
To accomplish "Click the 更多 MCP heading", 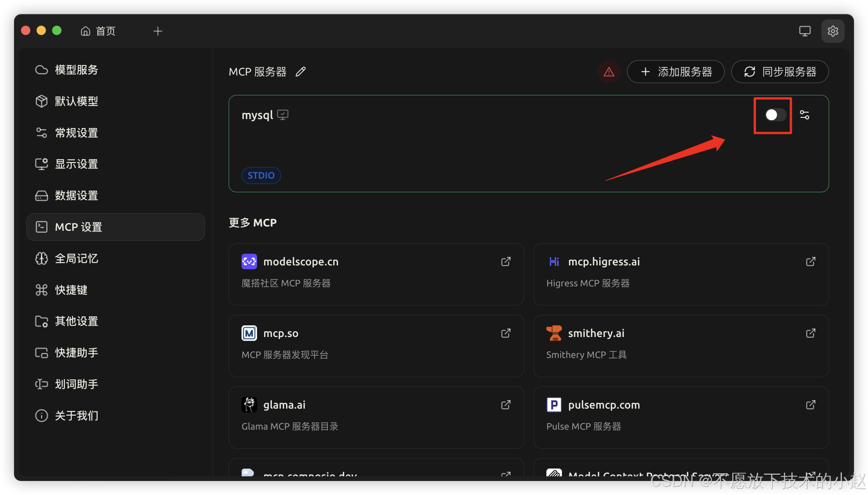I will 253,223.
